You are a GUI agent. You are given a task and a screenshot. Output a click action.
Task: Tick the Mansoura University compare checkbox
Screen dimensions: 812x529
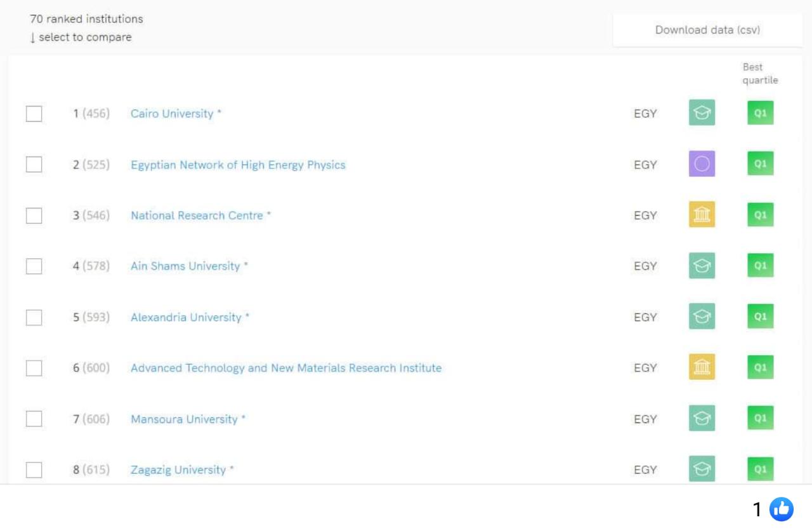point(34,419)
